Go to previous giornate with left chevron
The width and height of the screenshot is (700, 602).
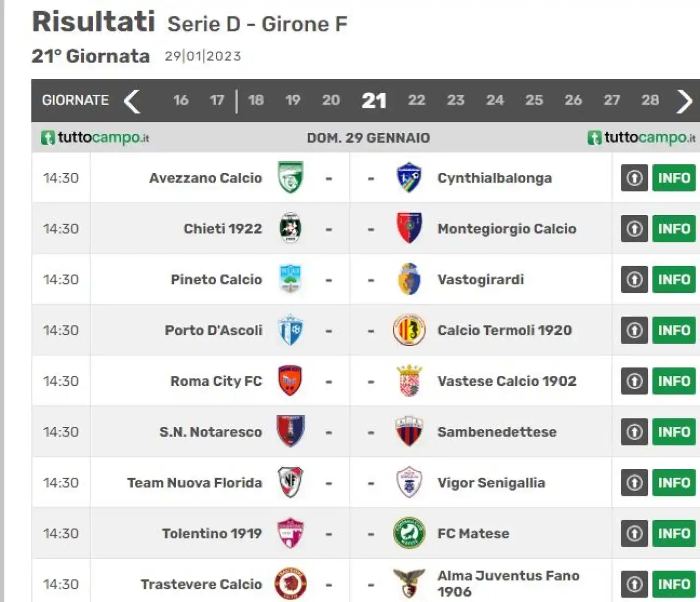click(132, 101)
